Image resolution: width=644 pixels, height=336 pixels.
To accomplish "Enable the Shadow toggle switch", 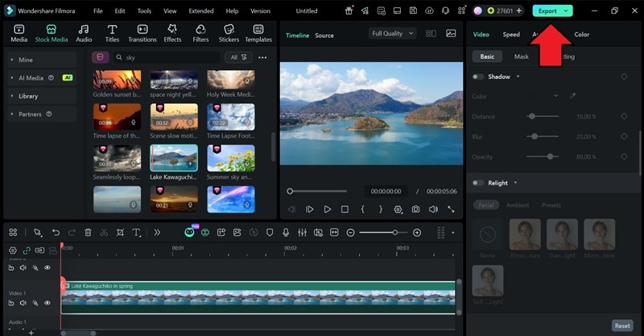I will pyautogui.click(x=478, y=77).
